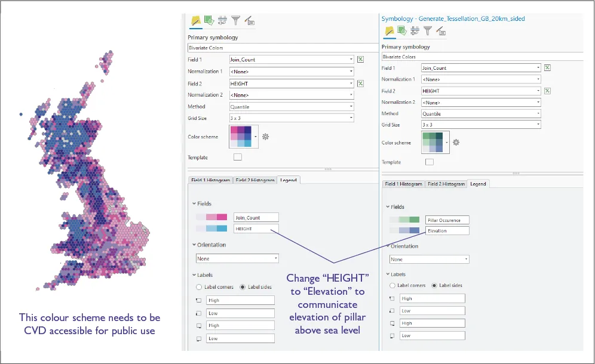Switch to Field 2 Histogram tab in right pane
Screen dimensions: 595x364
pyautogui.click(x=446, y=184)
